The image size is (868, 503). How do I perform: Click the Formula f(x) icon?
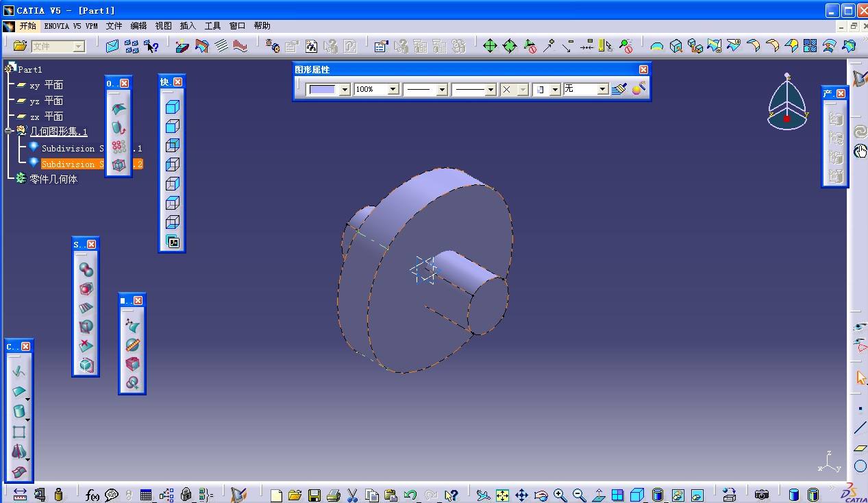(92, 495)
